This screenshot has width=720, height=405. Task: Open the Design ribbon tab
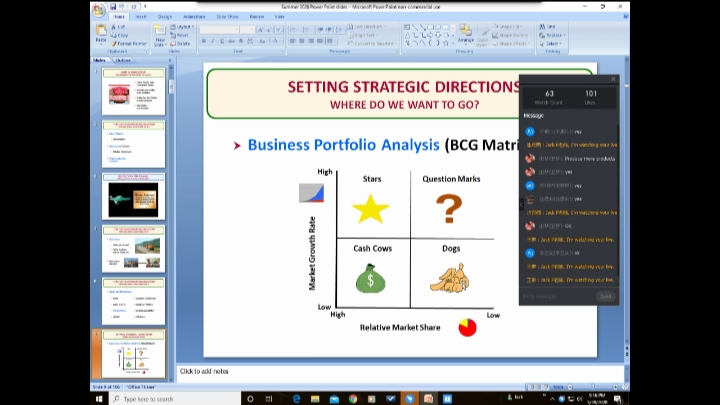point(164,16)
